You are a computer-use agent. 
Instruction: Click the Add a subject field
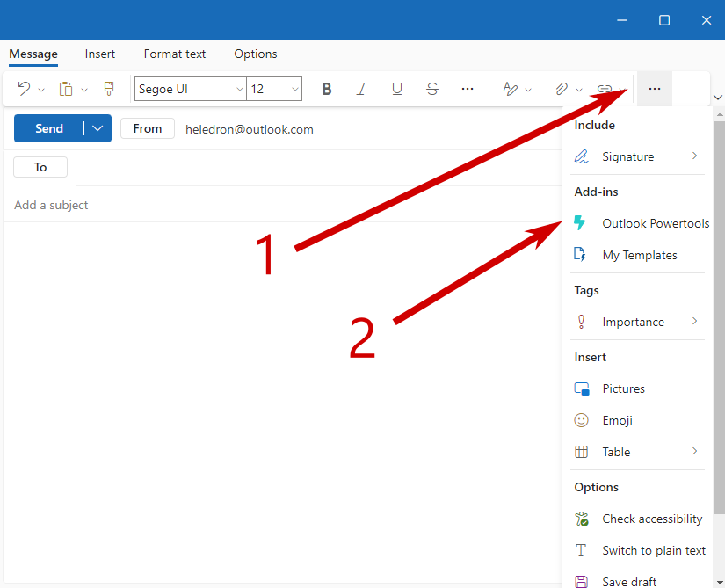tap(50, 205)
